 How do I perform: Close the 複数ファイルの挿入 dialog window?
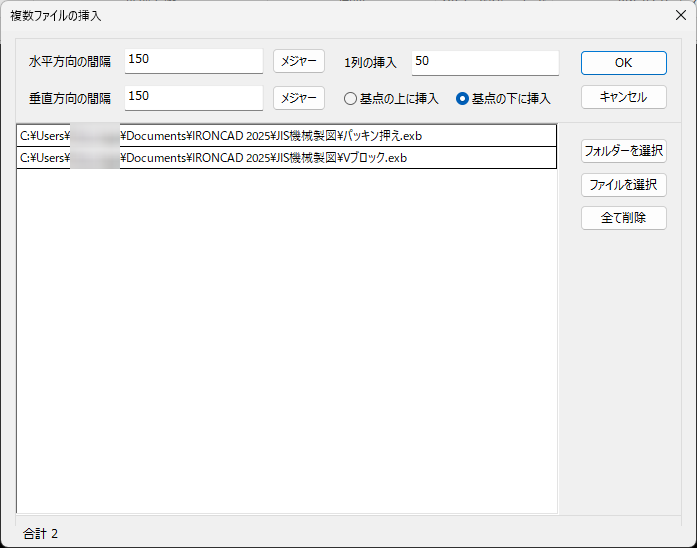(x=680, y=16)
